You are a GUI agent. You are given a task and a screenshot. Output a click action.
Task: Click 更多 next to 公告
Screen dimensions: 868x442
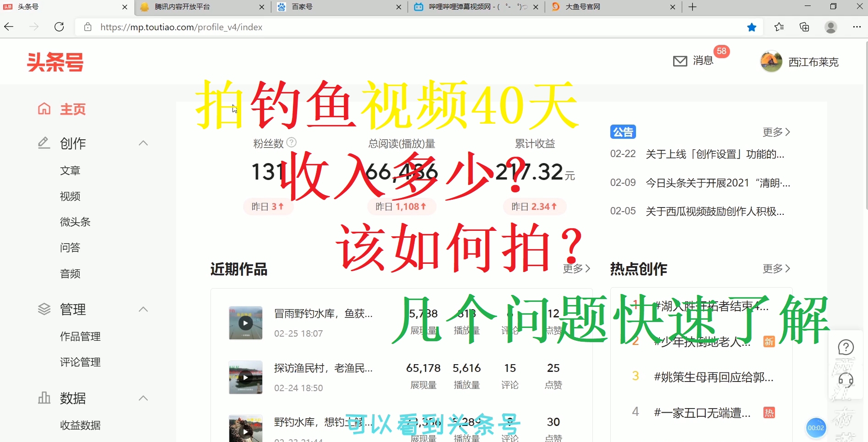(x=776, y=132)
